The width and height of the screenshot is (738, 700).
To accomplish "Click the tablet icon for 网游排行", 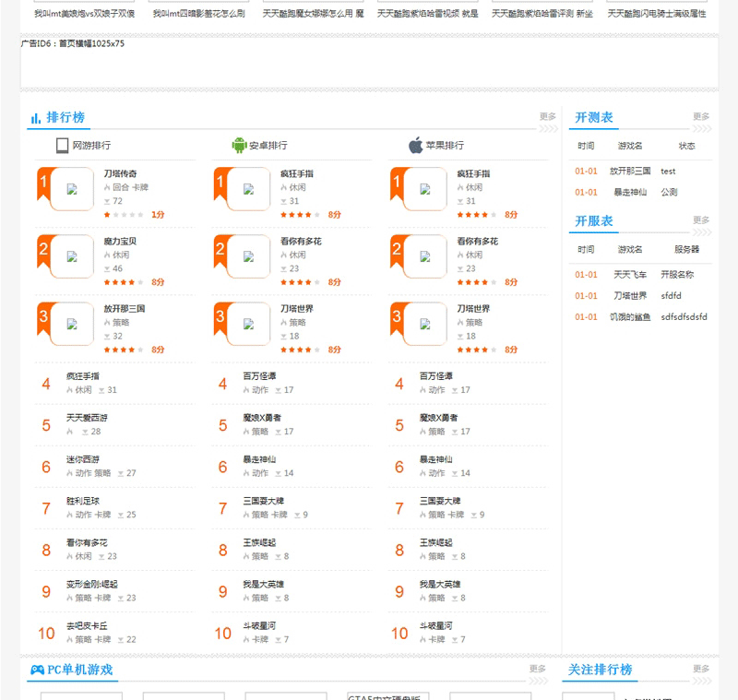I will coord(62,146).
